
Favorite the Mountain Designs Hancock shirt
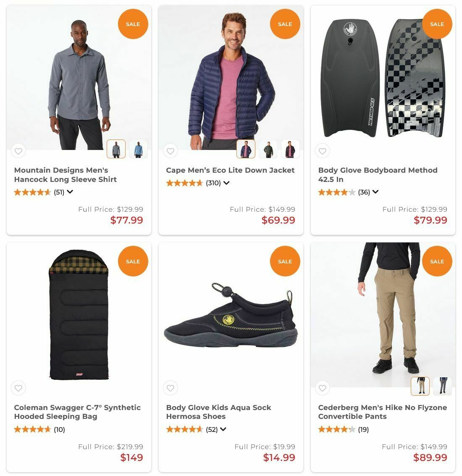[18, 151]
